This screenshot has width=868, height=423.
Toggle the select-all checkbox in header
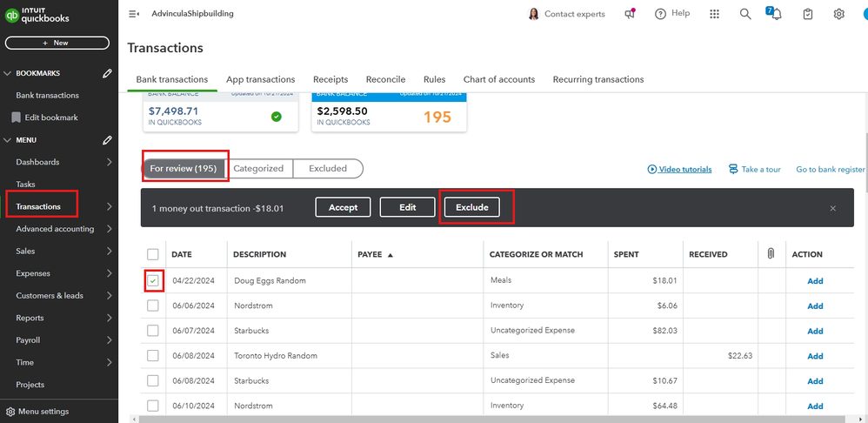(153, 254)
